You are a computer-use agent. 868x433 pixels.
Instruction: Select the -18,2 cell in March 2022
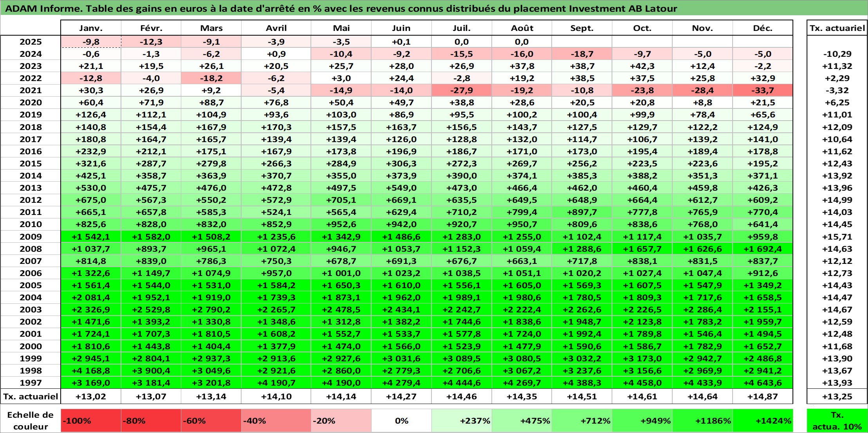pyautogui.click(x=211, y=78)
